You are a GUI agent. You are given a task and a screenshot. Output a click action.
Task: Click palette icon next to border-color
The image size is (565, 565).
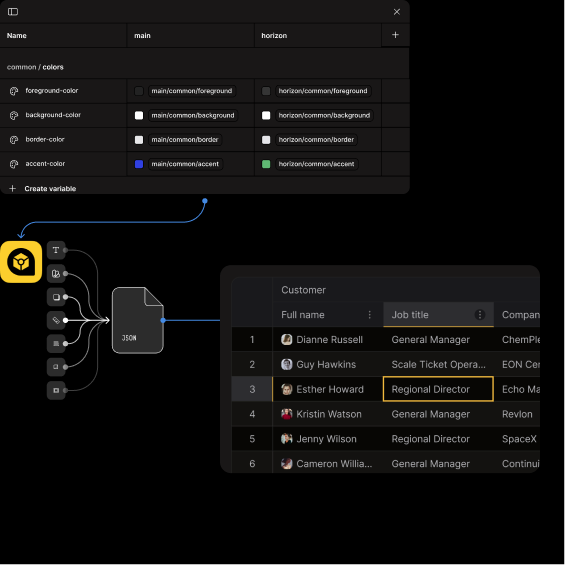coord(14,140)
